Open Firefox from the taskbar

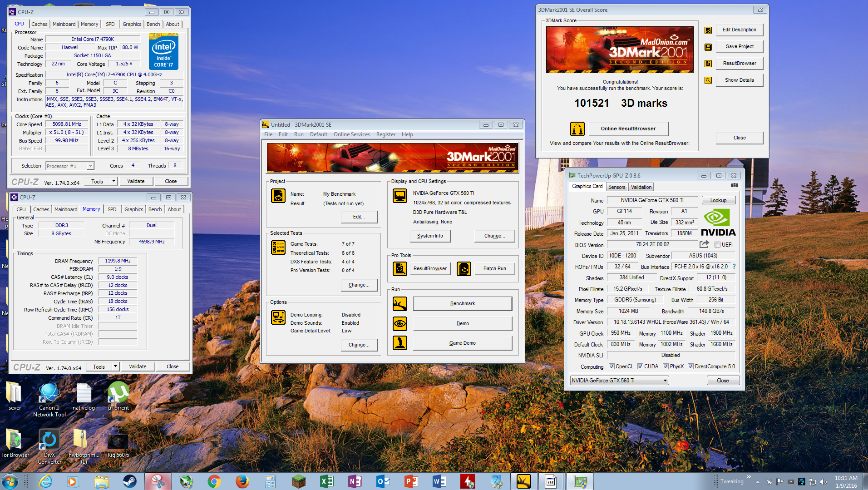click(242, 481)
